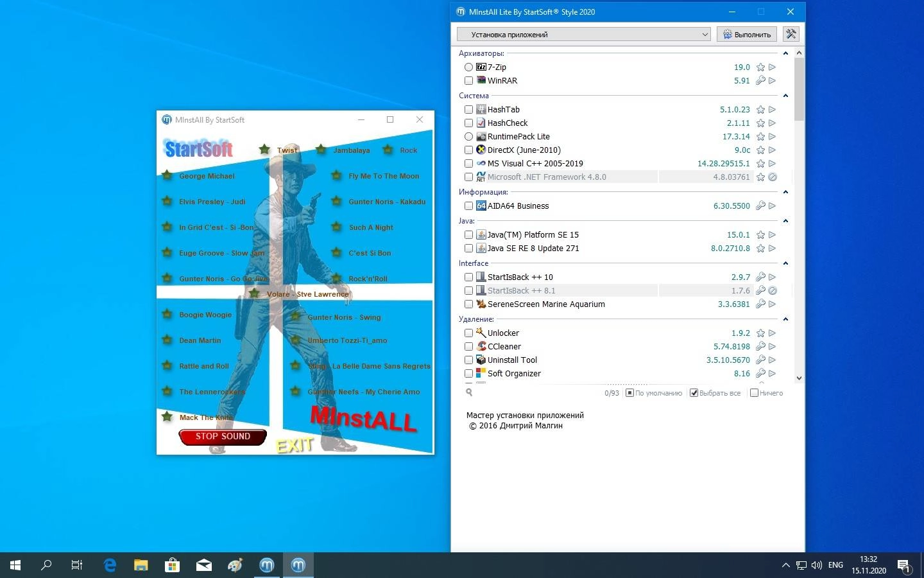Play the Dean Martin track
The height and width of the screenshot is (578, 924).
[200, 340]
